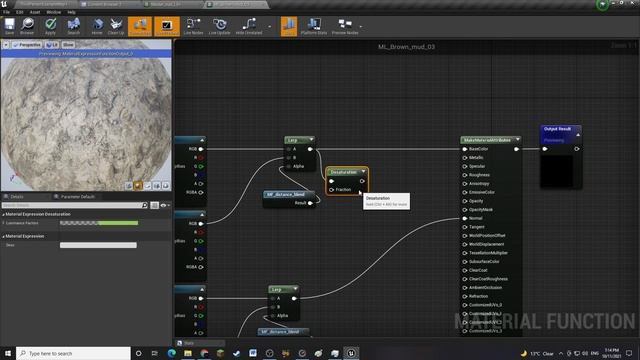Screen dimensions: 640x360
Task: Select the custom mesh preview icon
Action: click(166, 186)
